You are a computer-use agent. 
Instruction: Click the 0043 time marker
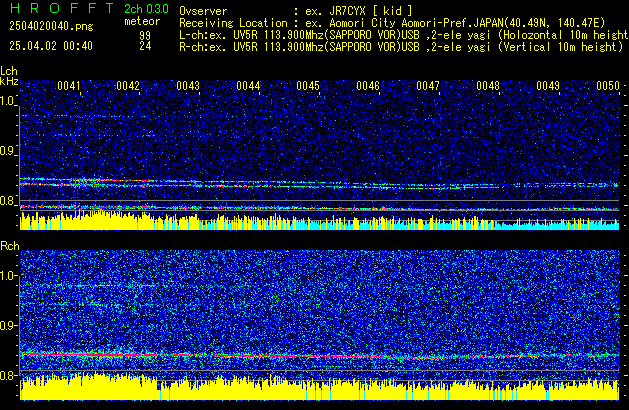[188, 86]
